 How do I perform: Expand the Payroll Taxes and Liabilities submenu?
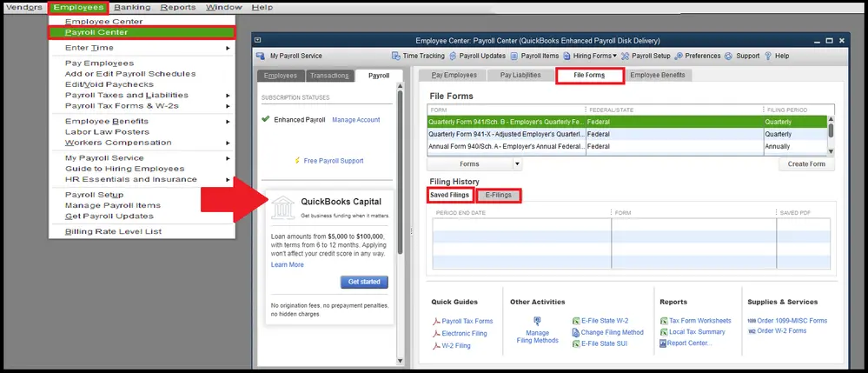coord(228,96)
